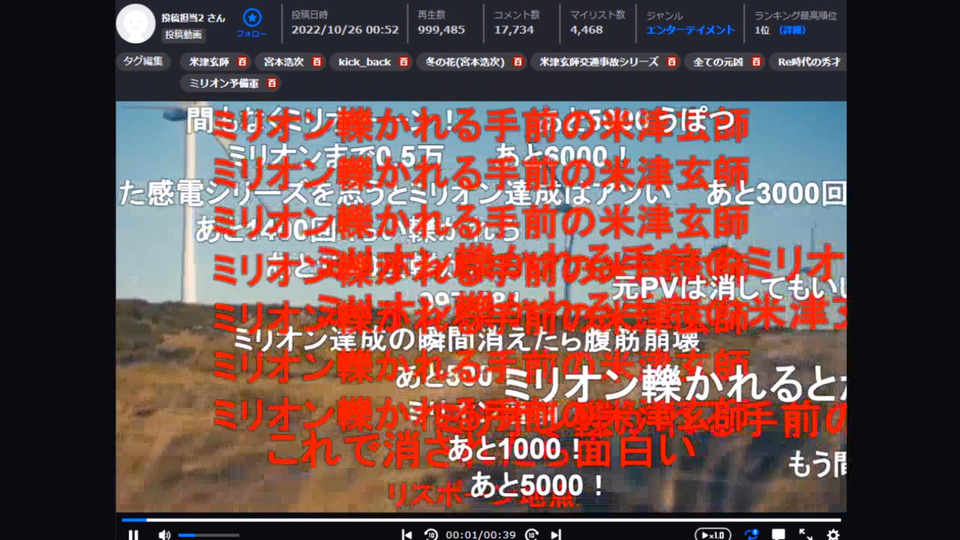The width and height of the screenshot is (960, 540).
Task: Open the Re時代の秀才 tag
Action: pyautogui.click(x=809, y=62)
